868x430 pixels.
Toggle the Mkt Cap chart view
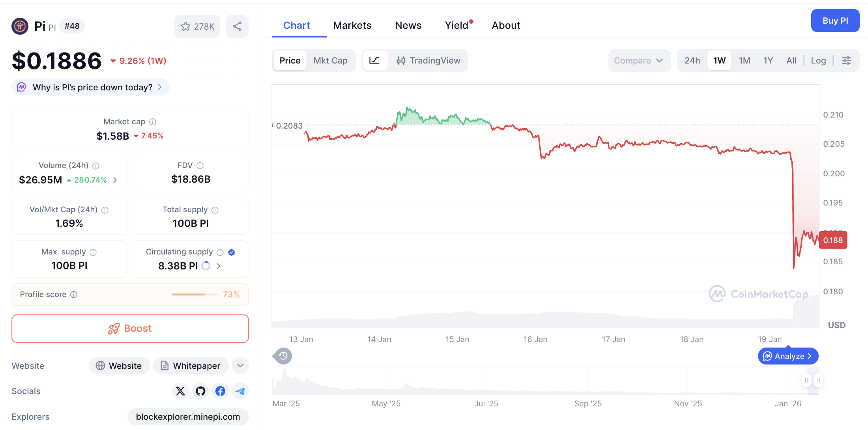point(331,60)
